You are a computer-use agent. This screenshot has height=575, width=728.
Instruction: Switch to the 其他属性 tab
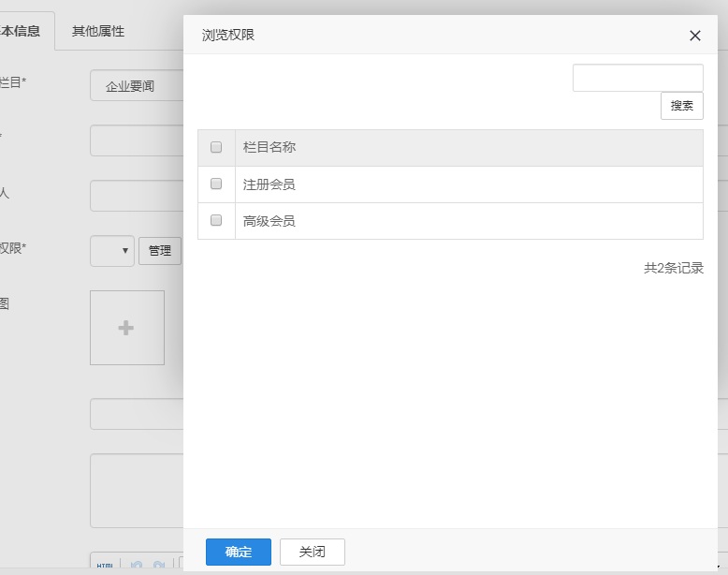pyautogui.click(x=98, y=31)
